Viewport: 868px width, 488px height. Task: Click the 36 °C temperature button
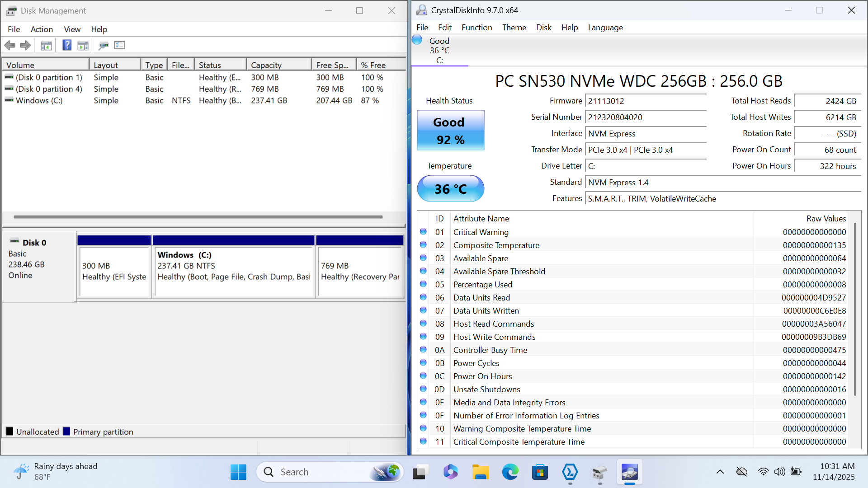(450, 189)
